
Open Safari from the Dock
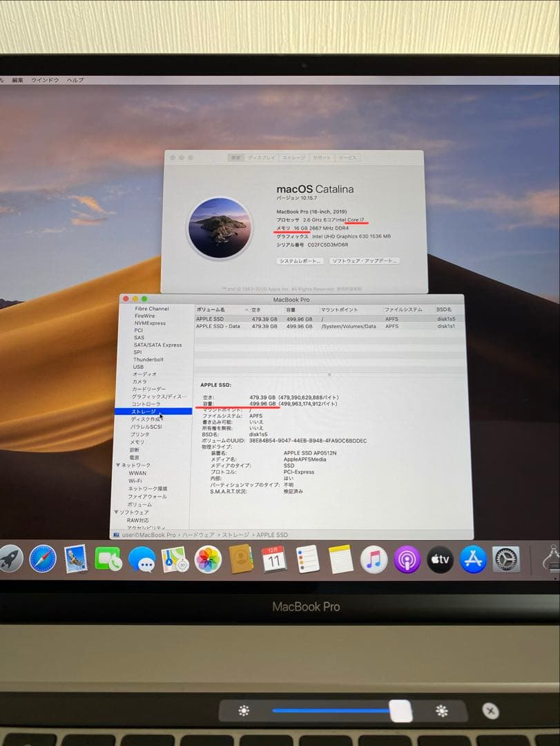click(43, 559)
